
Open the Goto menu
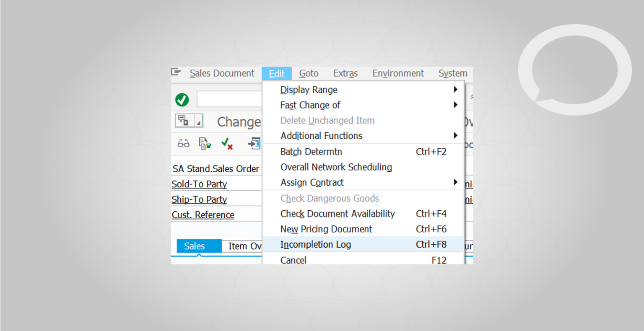pyautogui.click(x=309, y=73)
